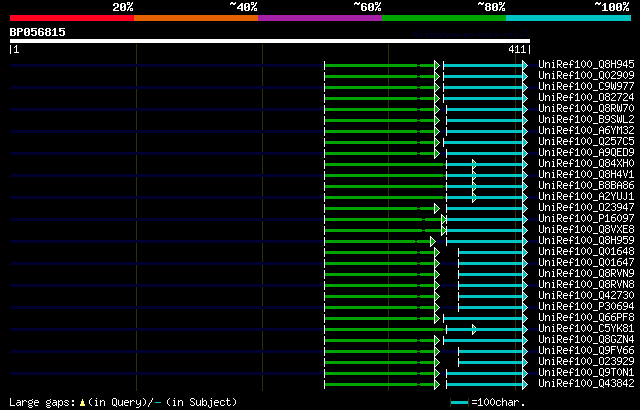Click the UniRef100_Q8H4V1 label

586,175
